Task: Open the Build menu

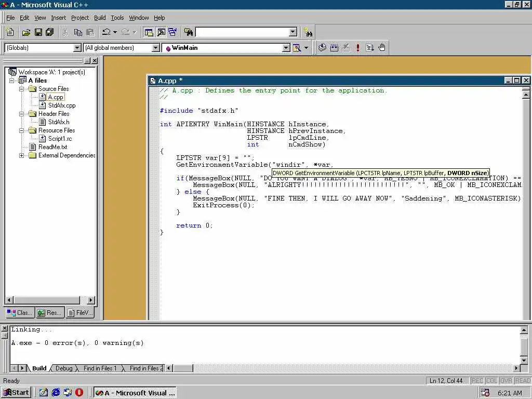Action: pos(100,18)
